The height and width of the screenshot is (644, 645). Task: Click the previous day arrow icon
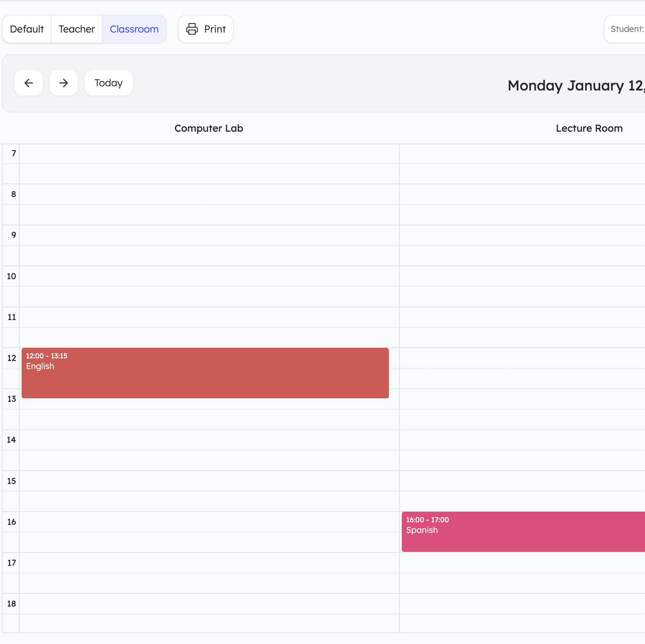pyautogui.click(x=29, y=83)
